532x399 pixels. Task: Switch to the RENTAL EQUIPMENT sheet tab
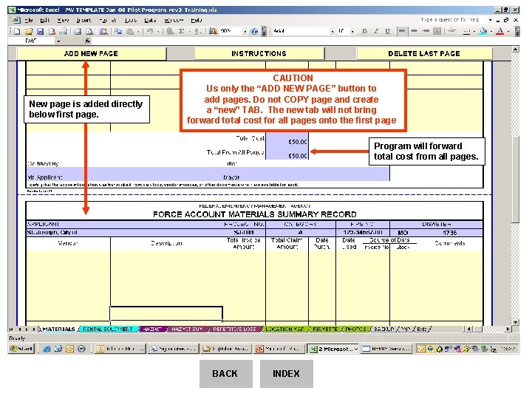pos(108,329)
